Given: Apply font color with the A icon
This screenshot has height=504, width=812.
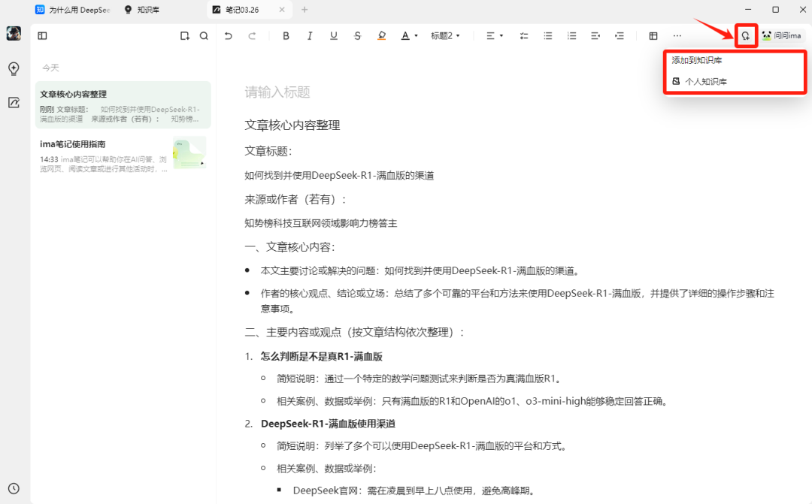Looking at the screenshot, I should click(405, 36).
